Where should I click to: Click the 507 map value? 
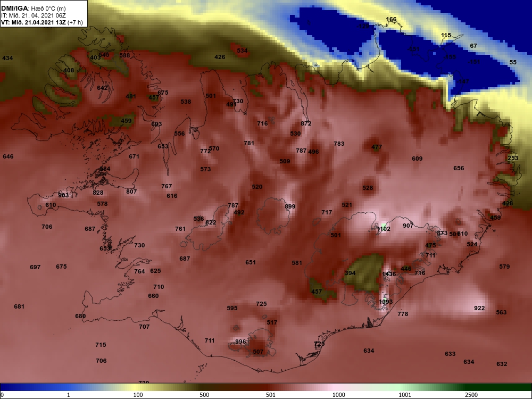(x=258, y=352)
